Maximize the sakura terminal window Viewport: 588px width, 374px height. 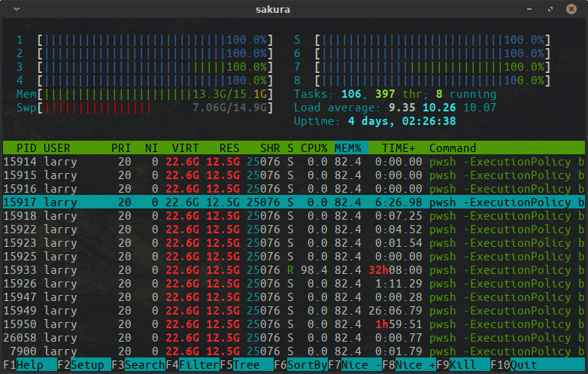pos(550,9)
